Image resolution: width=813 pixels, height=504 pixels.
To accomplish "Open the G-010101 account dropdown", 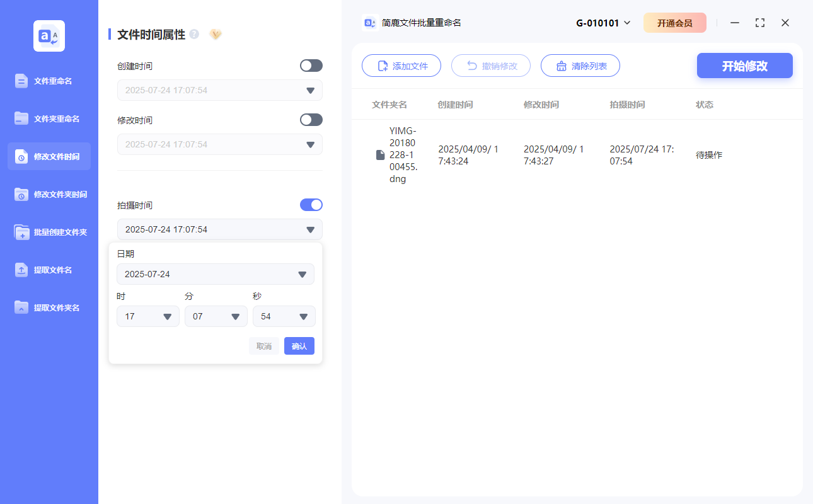I will pos(603,22).
